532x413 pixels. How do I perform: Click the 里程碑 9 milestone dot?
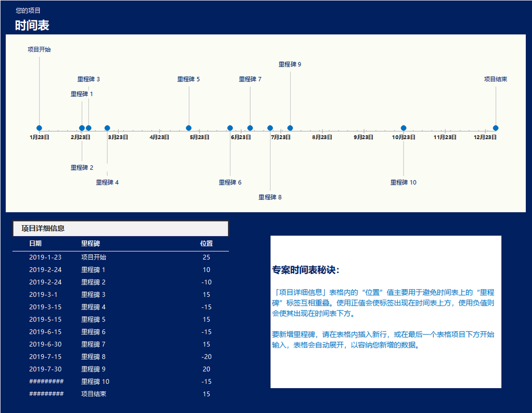290,128
